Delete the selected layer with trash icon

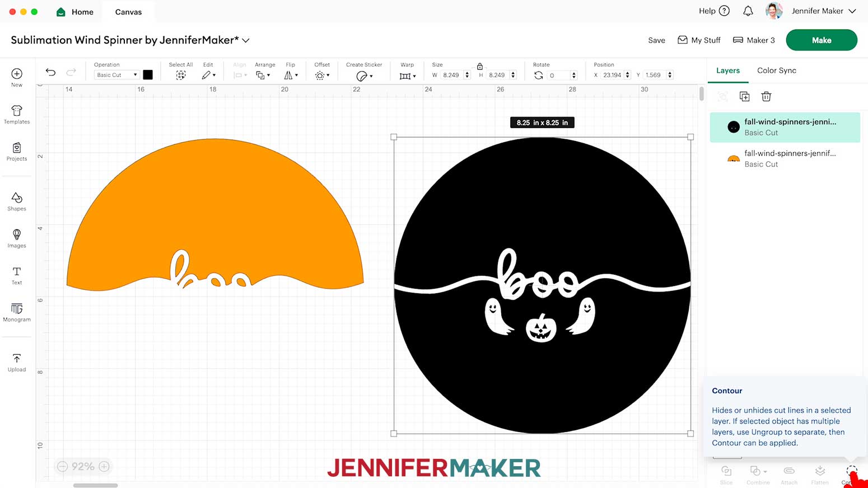point(766,96)
